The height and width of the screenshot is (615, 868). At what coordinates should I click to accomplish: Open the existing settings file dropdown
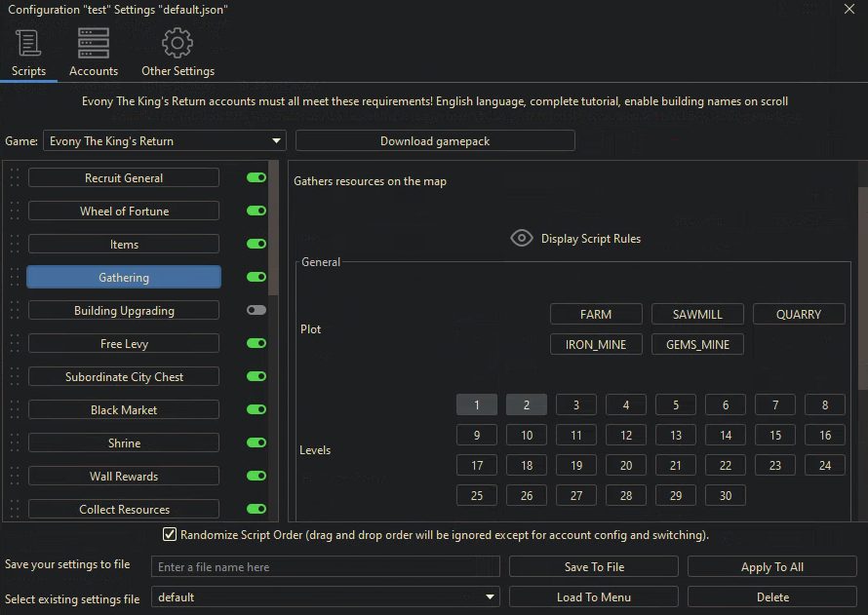[x=490, y=597]
